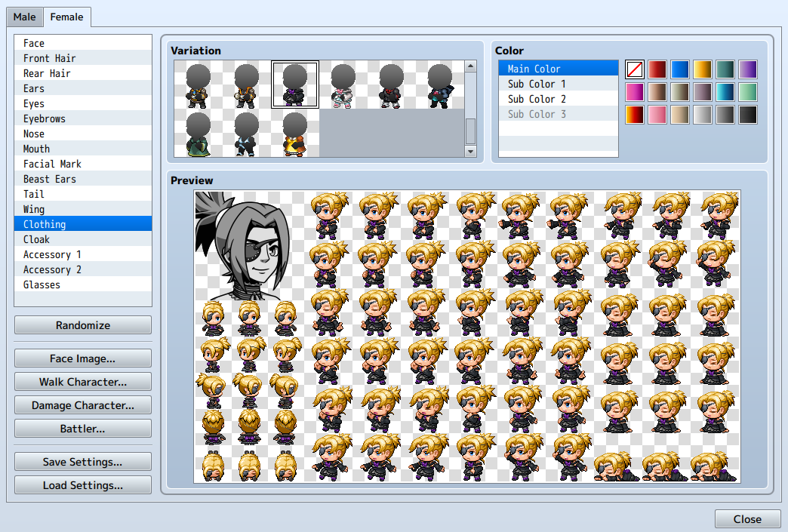Select Rear Hair in the parts list
Screen dimensions: 788x532
pos(83,73)
